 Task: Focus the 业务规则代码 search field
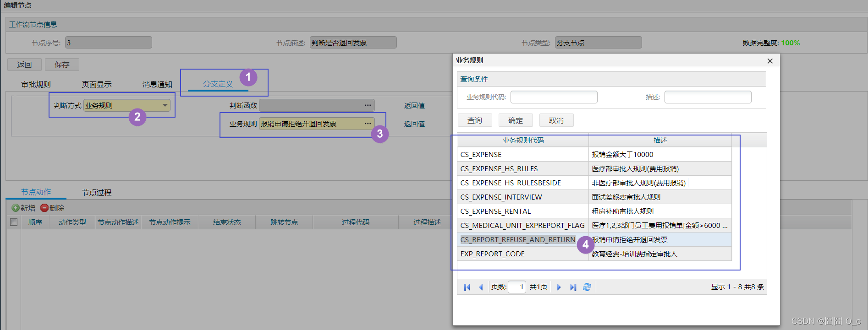coord(554,97)
